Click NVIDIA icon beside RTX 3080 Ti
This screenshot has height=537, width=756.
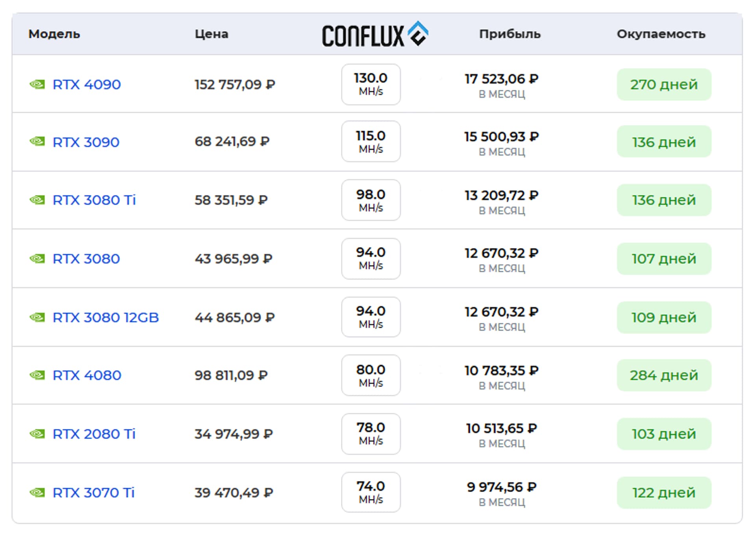pos(37,200)
